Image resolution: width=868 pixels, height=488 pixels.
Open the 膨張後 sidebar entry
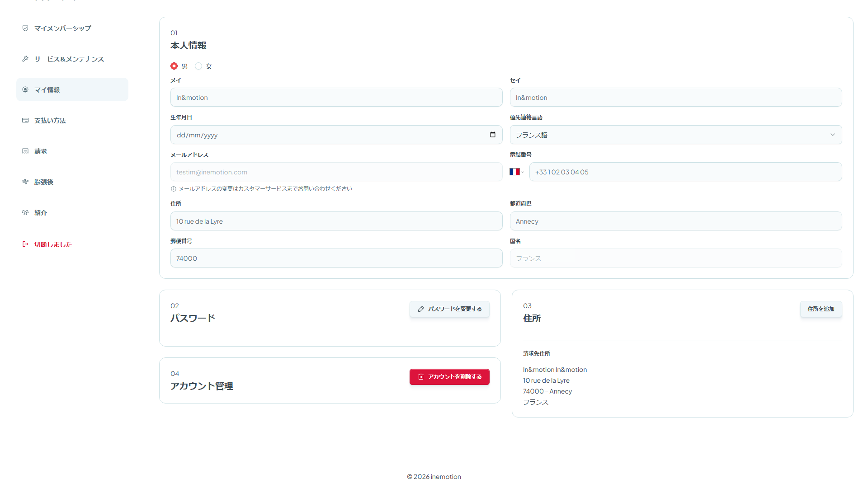click(72, 182)
